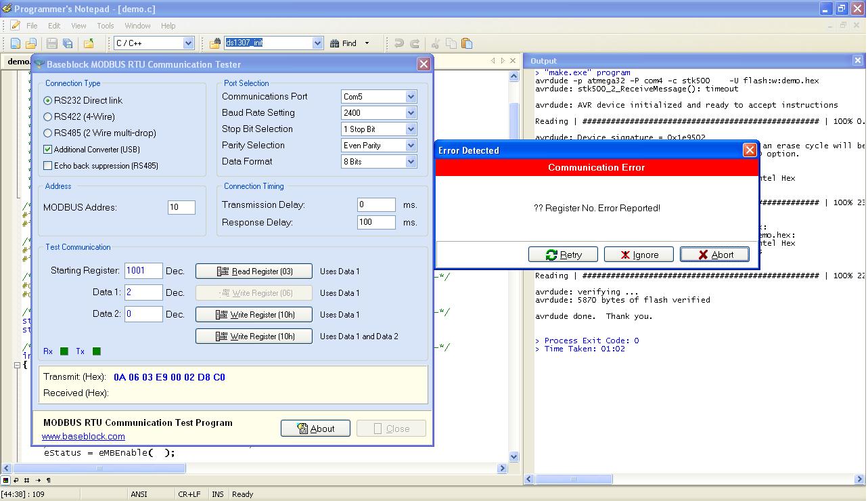Show next editor tab with right arrow
Viewport: 868px width, 501px height.
click(503, 60)
